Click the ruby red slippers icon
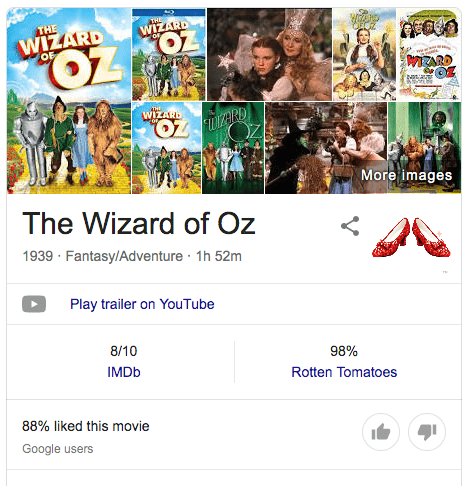This screenshot has width=463, height=486. [x=411, y=237]
